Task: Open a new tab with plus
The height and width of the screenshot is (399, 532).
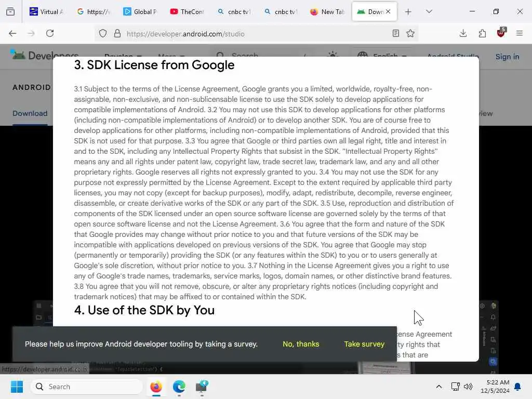Action: coord(408,12)
